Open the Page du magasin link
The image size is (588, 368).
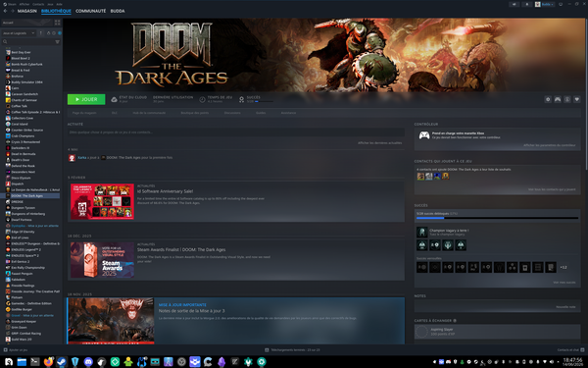tap(84, 113)
